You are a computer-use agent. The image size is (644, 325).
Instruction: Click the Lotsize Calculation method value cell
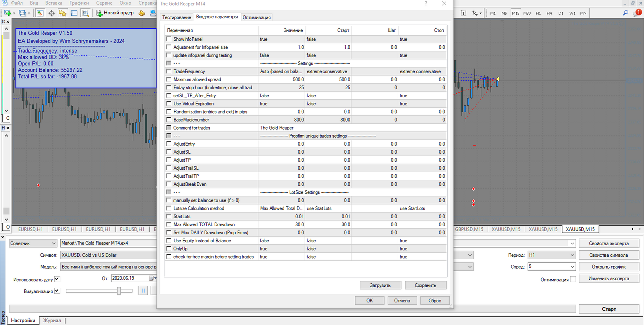[x=281, y=208]
